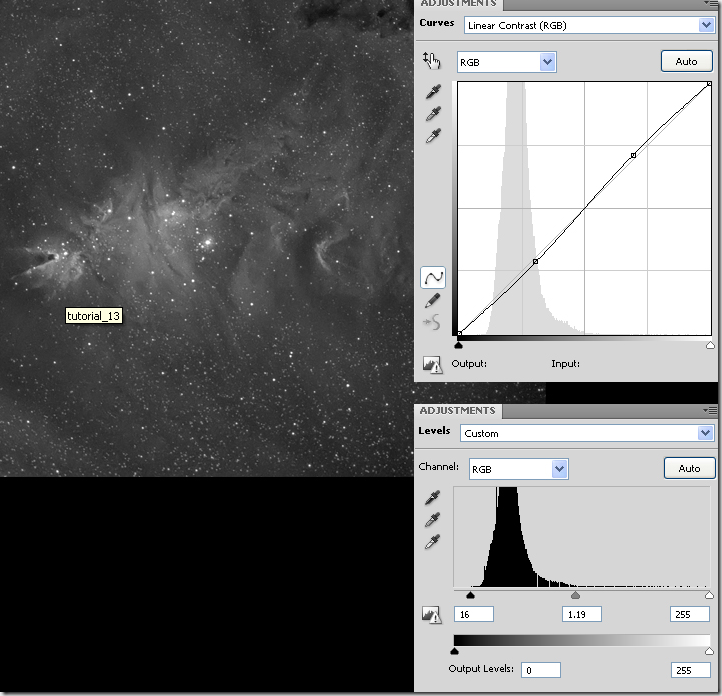
Task: Select the lower curve control point near the histogram peak
Action: pos(536,261)
